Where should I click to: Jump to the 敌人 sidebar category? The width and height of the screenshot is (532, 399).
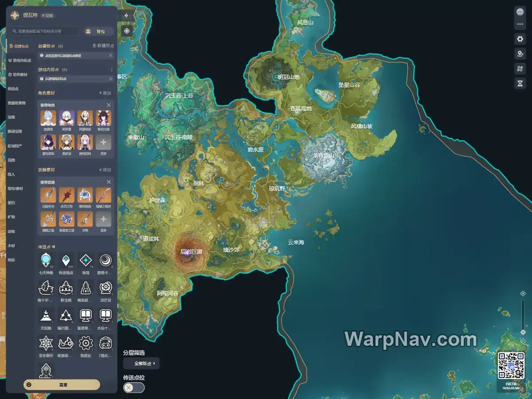(11, 174)
